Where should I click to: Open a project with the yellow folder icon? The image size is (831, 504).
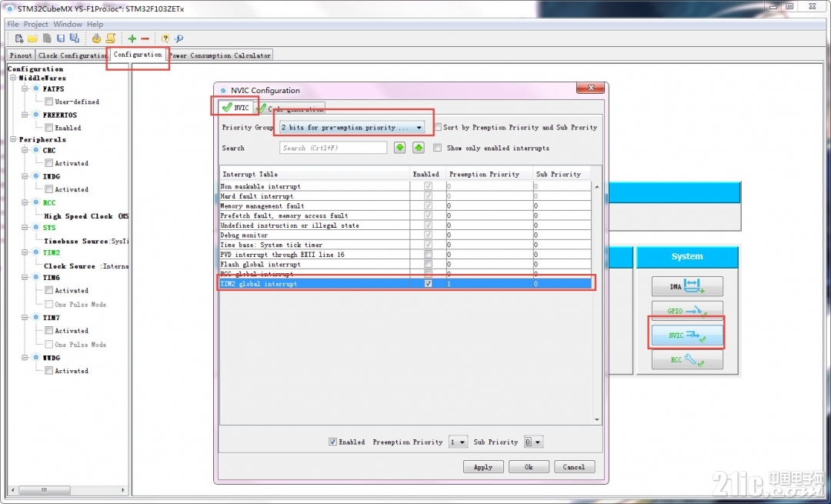[x=33, y=38]
